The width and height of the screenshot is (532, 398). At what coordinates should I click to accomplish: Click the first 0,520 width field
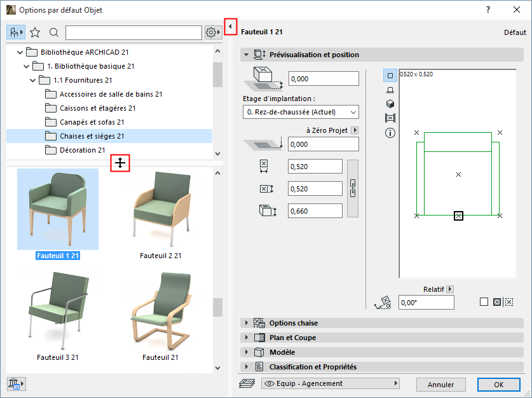[x=315, y=167]
